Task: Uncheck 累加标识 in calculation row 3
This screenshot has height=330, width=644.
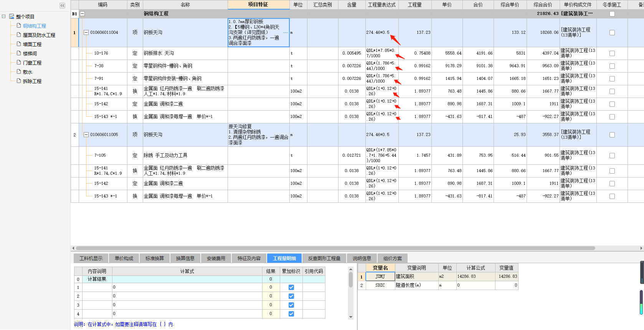Action: click(291, 305)
